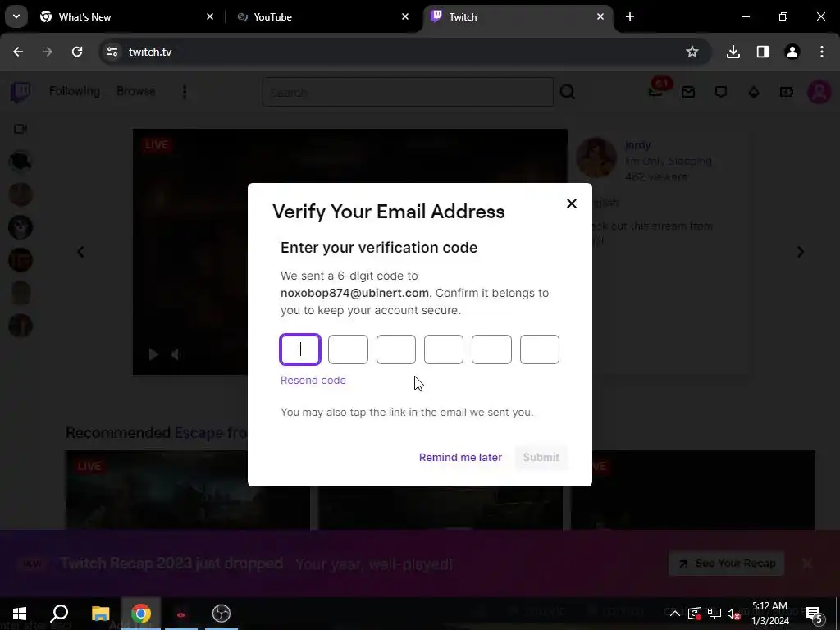Click See Your Recap button
Image resolution: width=840 pixels, height=630 pixels.
coord(727,564)
